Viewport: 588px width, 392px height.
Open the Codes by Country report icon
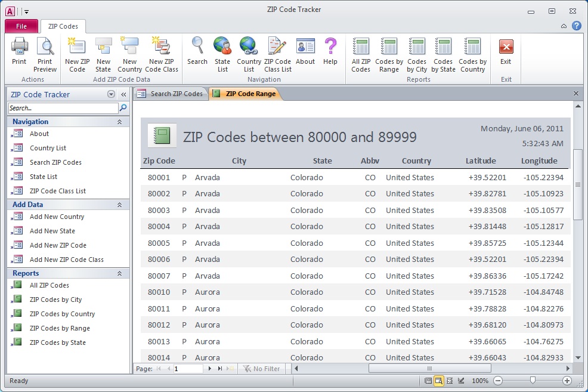tap(472, 46)
